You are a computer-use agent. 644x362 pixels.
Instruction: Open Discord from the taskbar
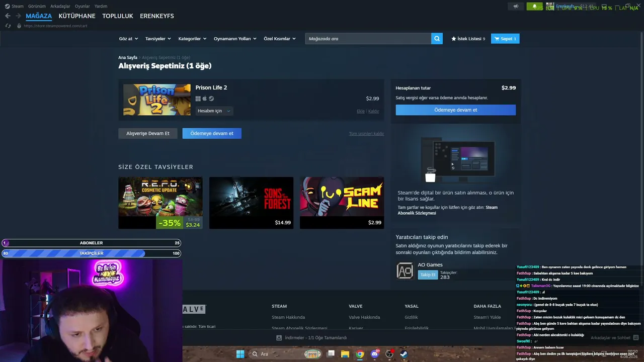tap(374, 354)
